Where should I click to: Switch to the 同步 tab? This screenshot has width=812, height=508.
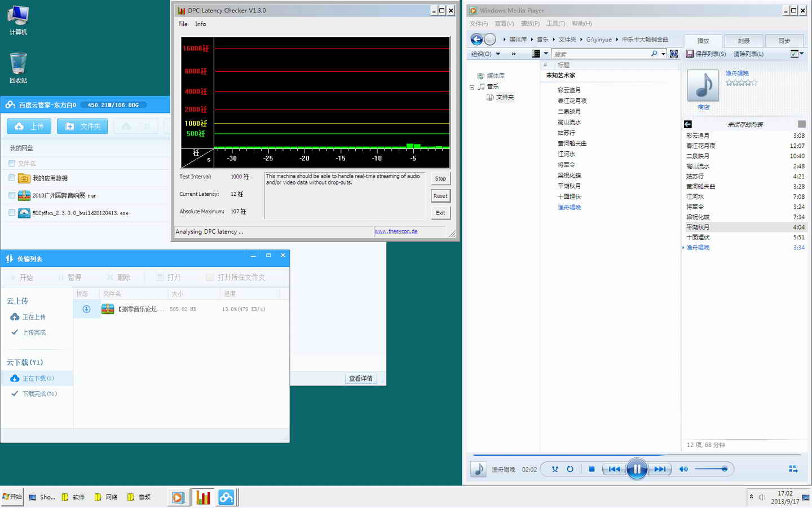click(784, 41)
